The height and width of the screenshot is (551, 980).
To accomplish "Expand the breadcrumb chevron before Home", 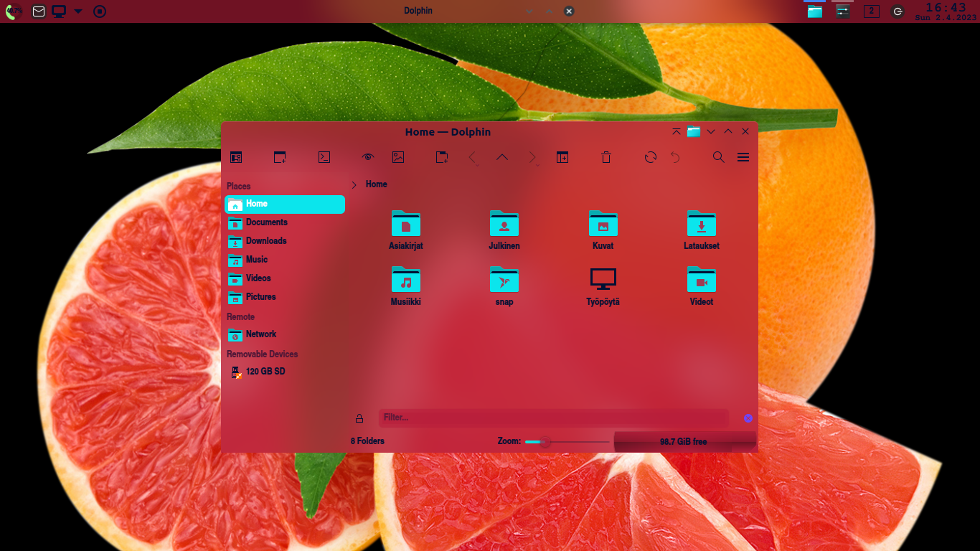I will 354,185.
